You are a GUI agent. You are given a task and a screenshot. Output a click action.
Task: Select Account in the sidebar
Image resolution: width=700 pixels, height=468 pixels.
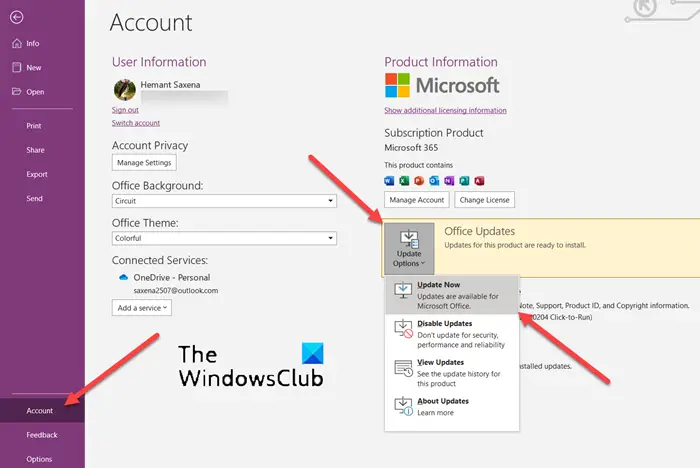tap(42, 410)
